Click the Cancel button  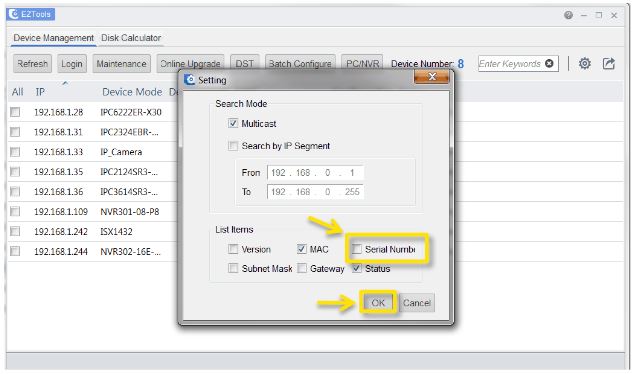(417, 302)
